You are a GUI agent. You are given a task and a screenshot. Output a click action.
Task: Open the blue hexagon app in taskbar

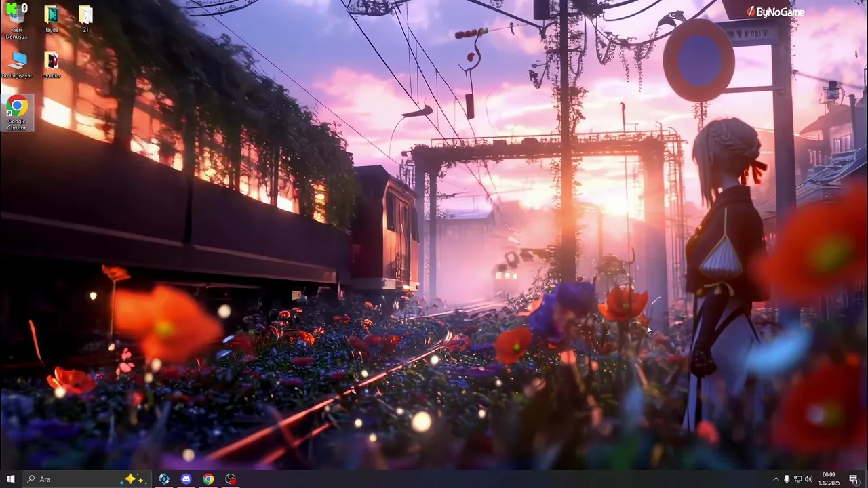tap(164, 479)
